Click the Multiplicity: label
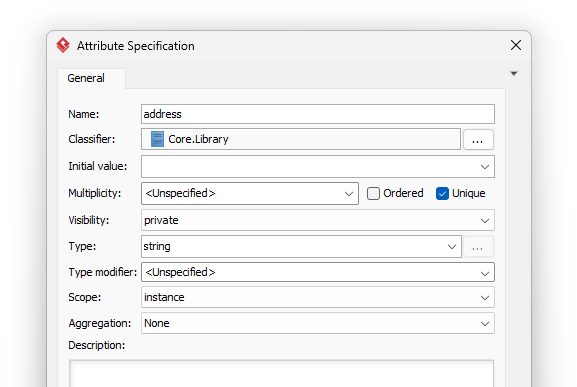Viewport: 577px width, 387px height. (x=95, y=194)
